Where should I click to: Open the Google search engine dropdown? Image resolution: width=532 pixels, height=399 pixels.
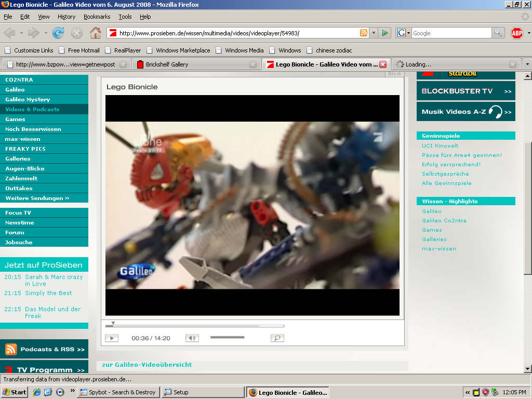403,33
